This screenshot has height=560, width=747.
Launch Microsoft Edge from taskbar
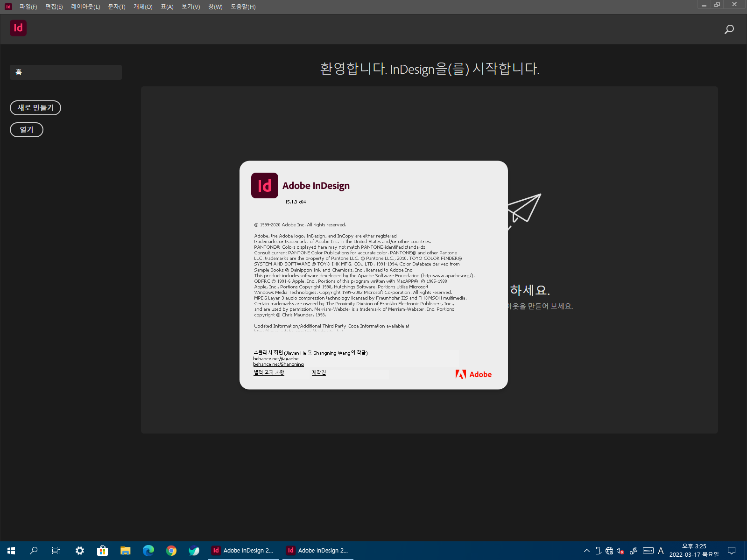[x=148, y=551]
